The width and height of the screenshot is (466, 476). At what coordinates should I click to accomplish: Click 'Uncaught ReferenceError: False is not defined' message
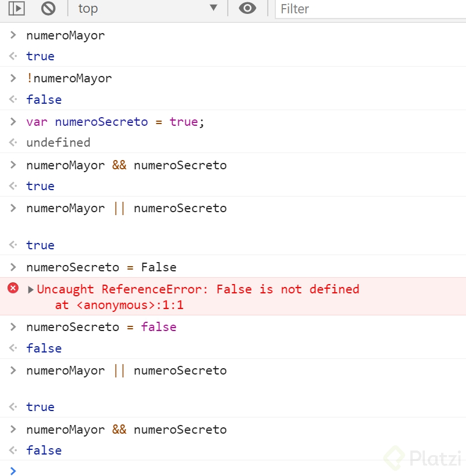[198, 289]
